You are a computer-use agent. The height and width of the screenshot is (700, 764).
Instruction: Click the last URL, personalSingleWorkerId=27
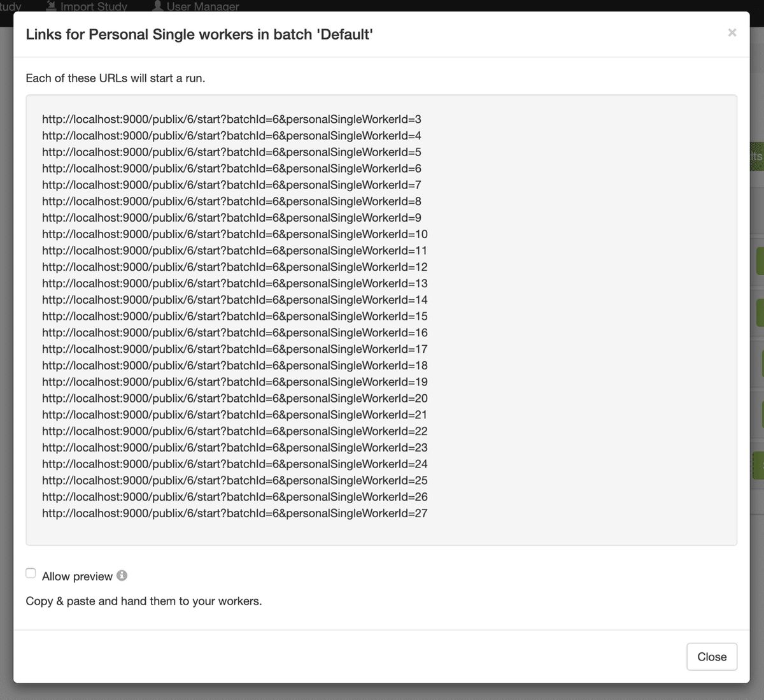coord(234,513)
